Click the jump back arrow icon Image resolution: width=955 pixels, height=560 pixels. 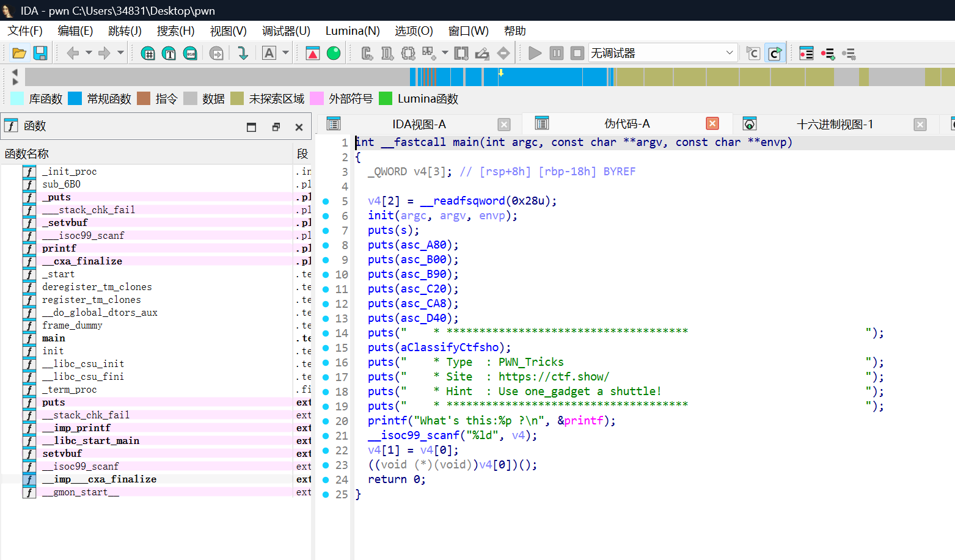[73, 53]
